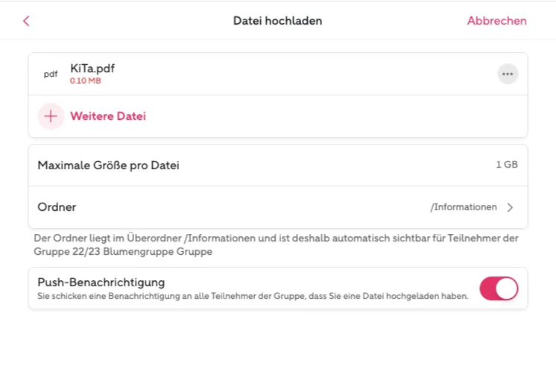Click the chevron next to /Informationen
Screen dimensions: 556x392
(510, 207)
